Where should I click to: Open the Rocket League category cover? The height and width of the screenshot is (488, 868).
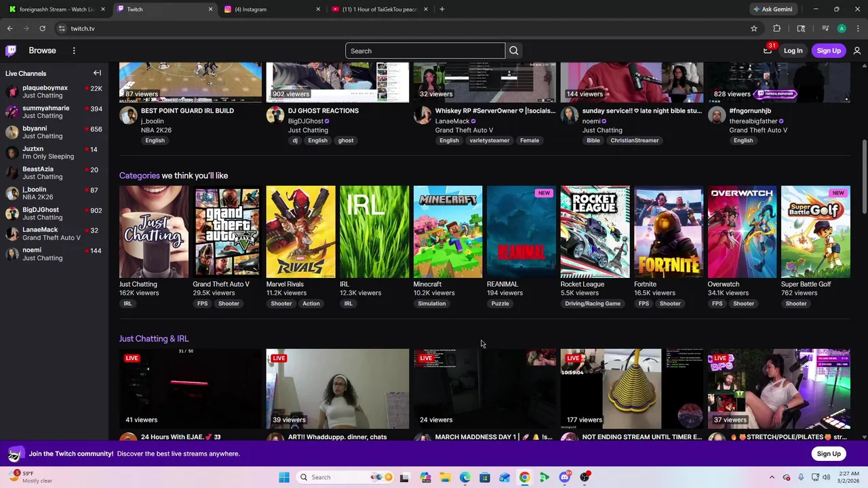pyautogui.click(x=595, y=232)
